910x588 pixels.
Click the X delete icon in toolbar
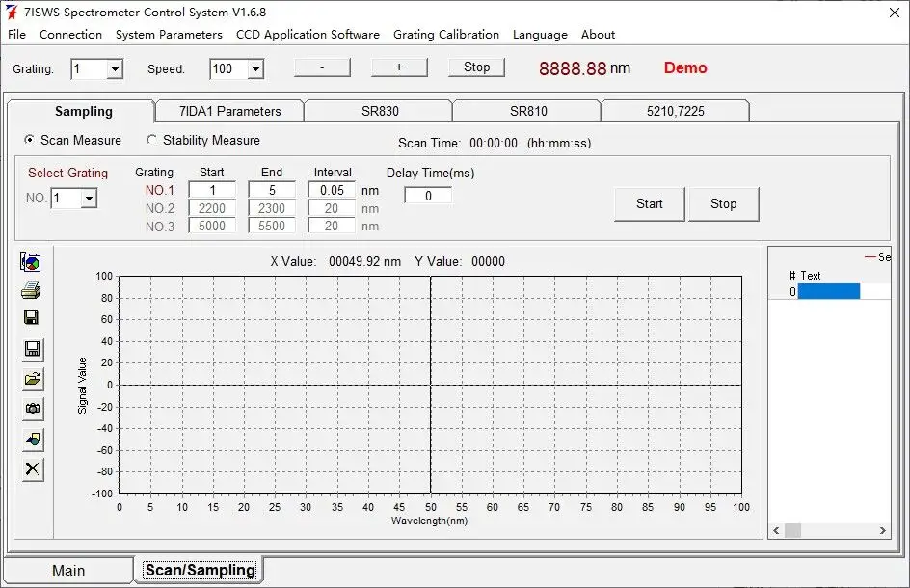33,469
